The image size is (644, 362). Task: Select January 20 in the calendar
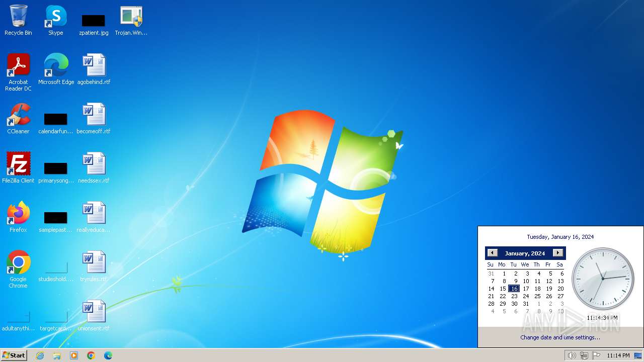click(560, 289)
